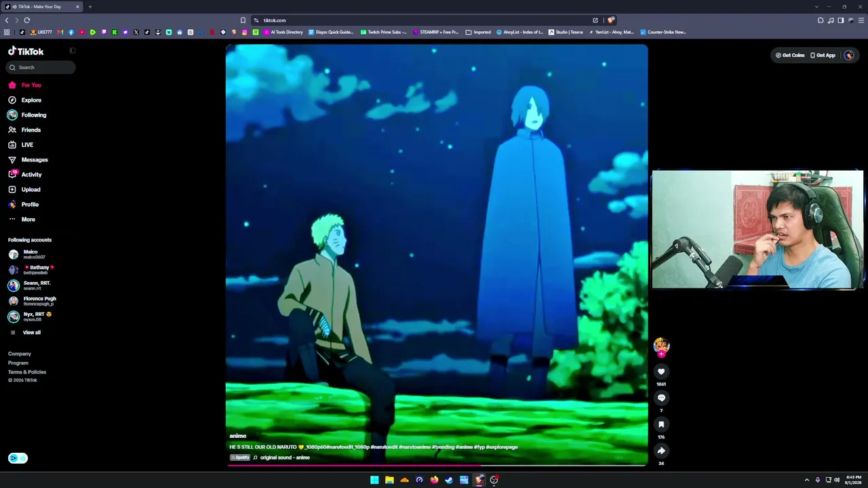Open the Windows Start menu
868x488 pixels.
374,480
